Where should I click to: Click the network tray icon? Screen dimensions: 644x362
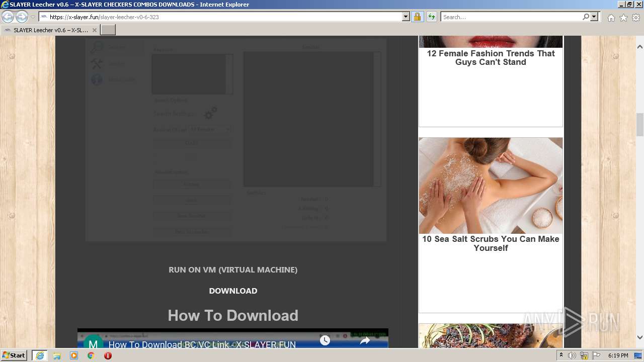584,355
